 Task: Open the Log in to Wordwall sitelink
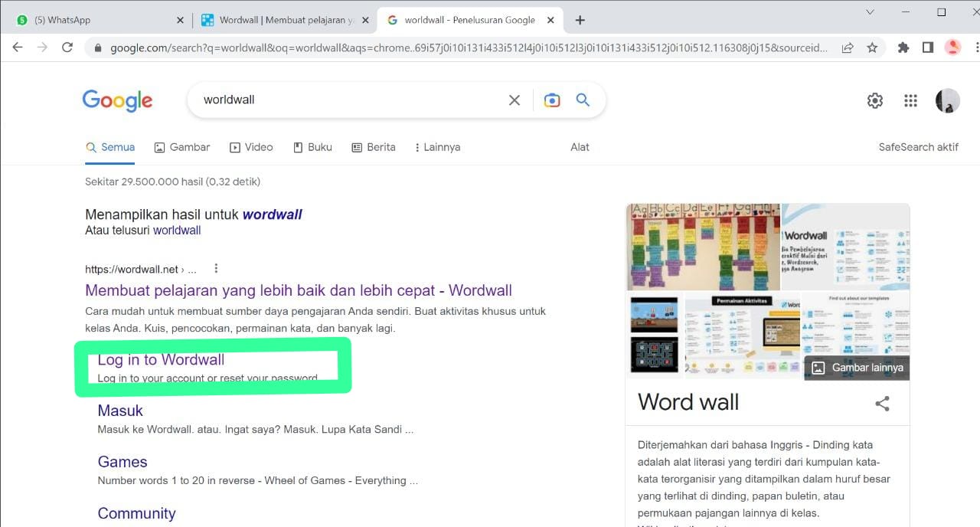pyautogui.click(x=161, y=359)
